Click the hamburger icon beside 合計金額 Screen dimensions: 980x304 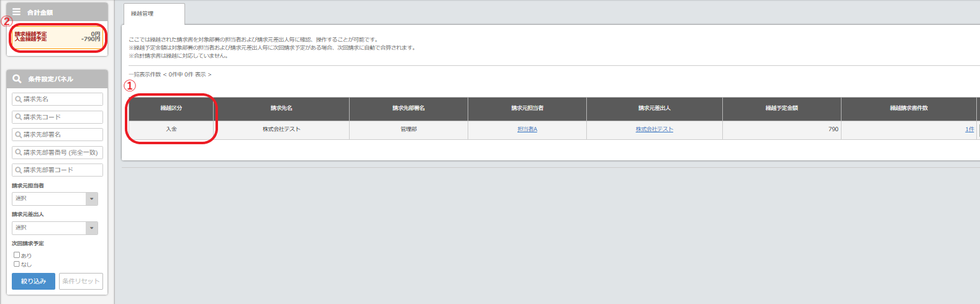(17, 12)
